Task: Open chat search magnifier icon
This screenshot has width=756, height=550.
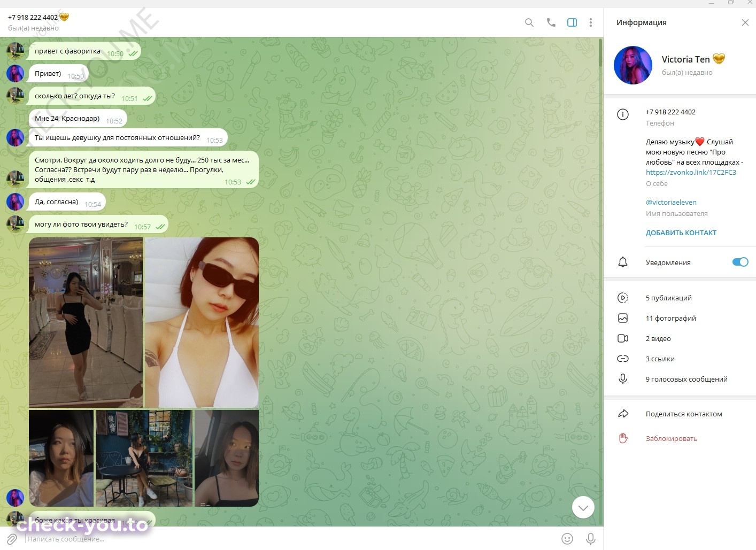Action: click(529, 22)
